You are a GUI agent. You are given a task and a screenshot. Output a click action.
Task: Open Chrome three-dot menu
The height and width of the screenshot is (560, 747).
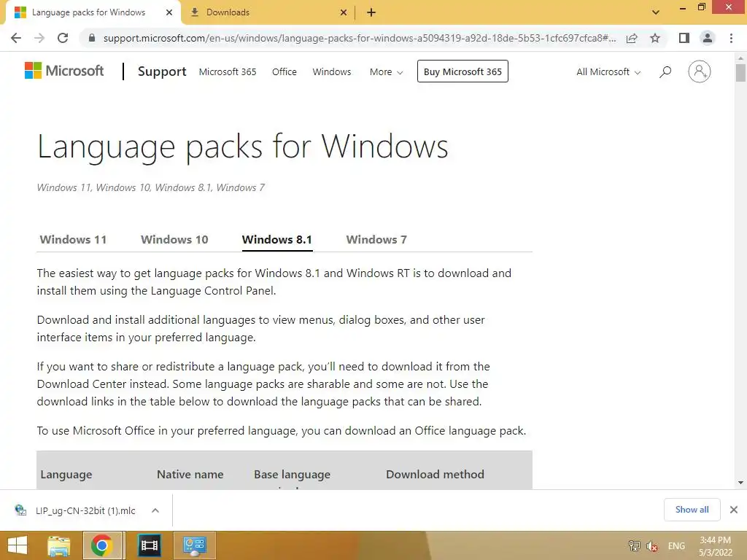(x=731, y=38)
